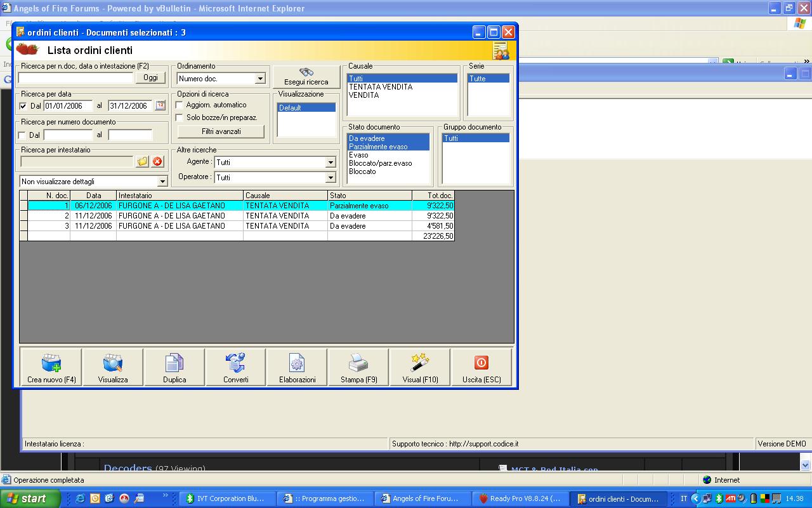This screenshot has width=812, height=508.
Task: Click the Duplica document icon
Action: [x=174, y=367]
